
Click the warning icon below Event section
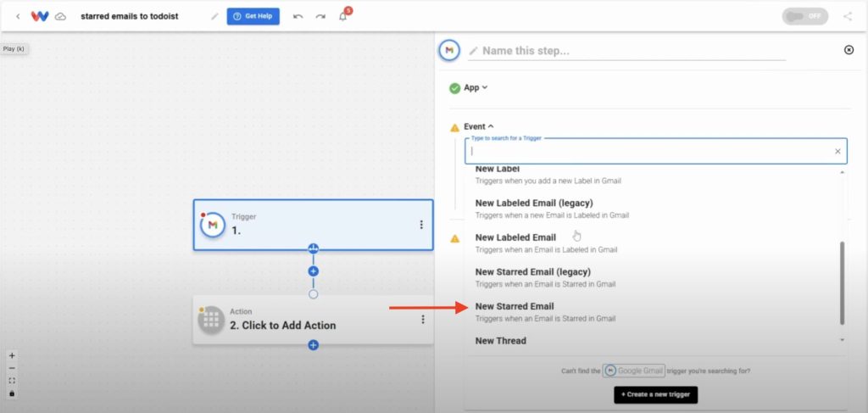point(455,238)
